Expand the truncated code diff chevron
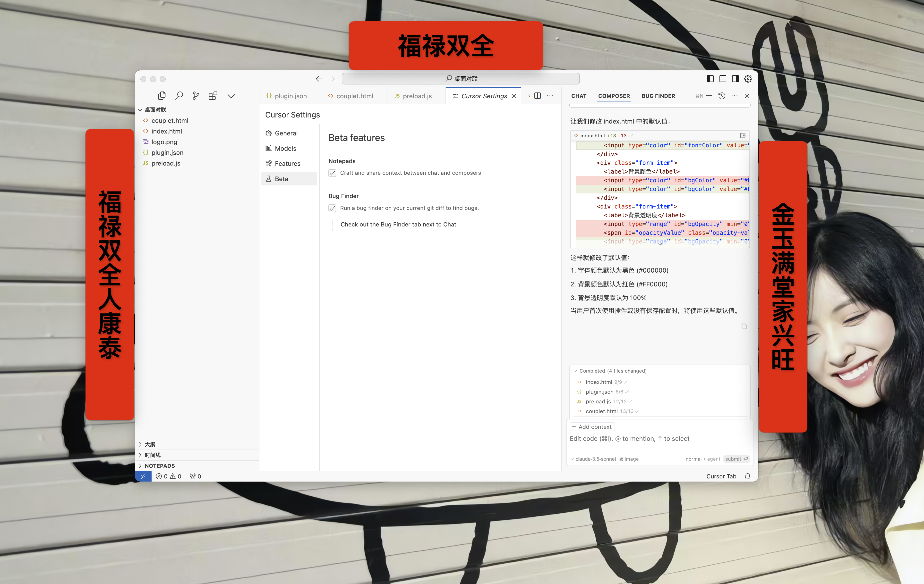 pos(660,244)
